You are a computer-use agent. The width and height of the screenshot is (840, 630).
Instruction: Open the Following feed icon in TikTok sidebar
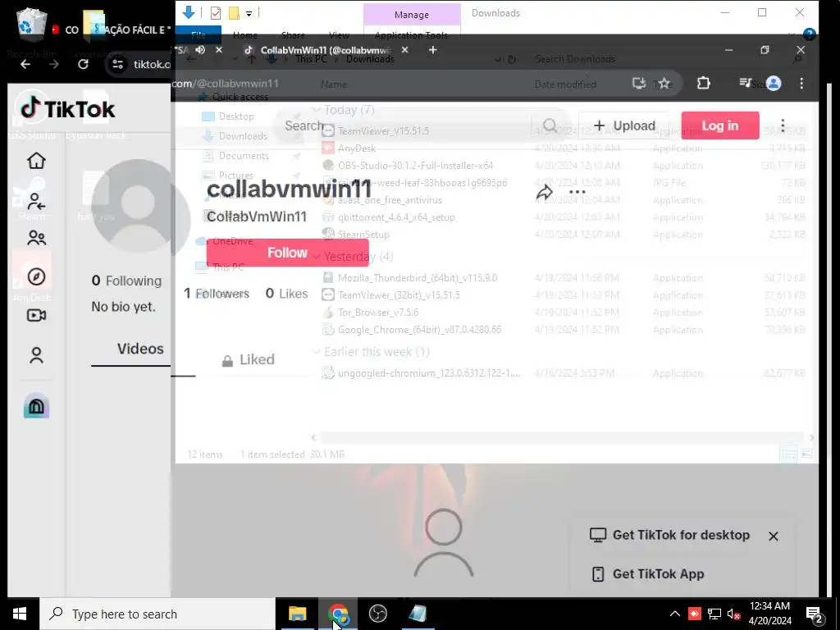coord(36,202)
